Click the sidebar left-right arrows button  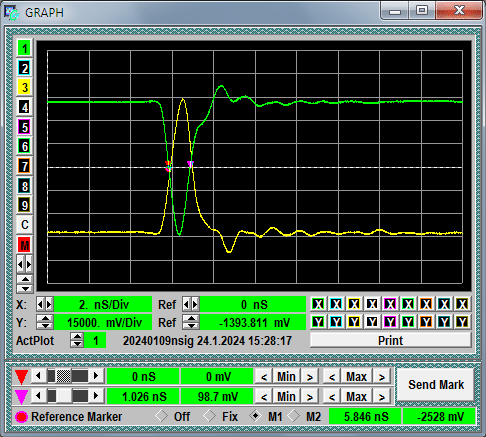point(24,265)
